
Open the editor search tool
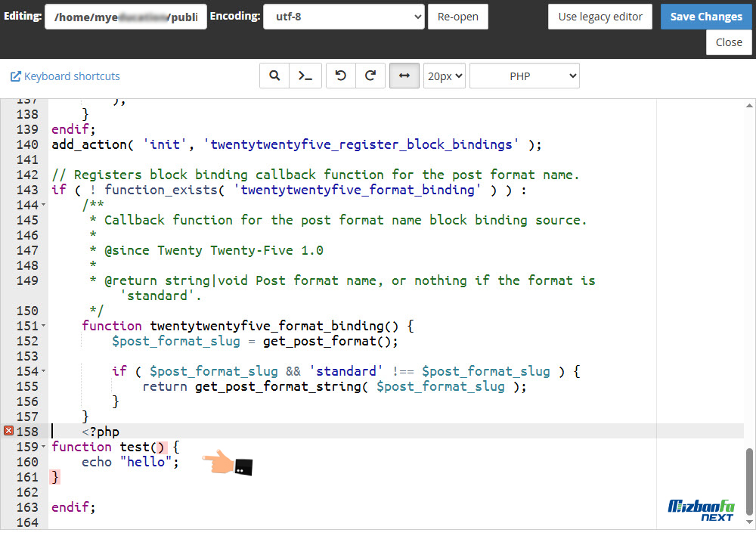click(x=274, y=76)
